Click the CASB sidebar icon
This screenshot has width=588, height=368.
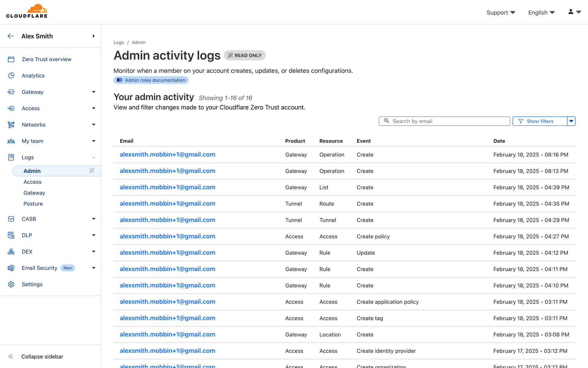(x=11, y=219)
